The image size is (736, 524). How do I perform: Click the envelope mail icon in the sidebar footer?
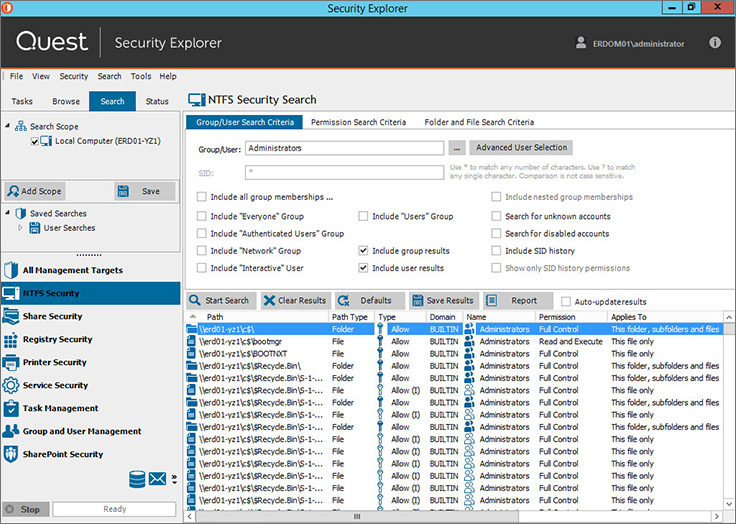[x=157, y=479]
